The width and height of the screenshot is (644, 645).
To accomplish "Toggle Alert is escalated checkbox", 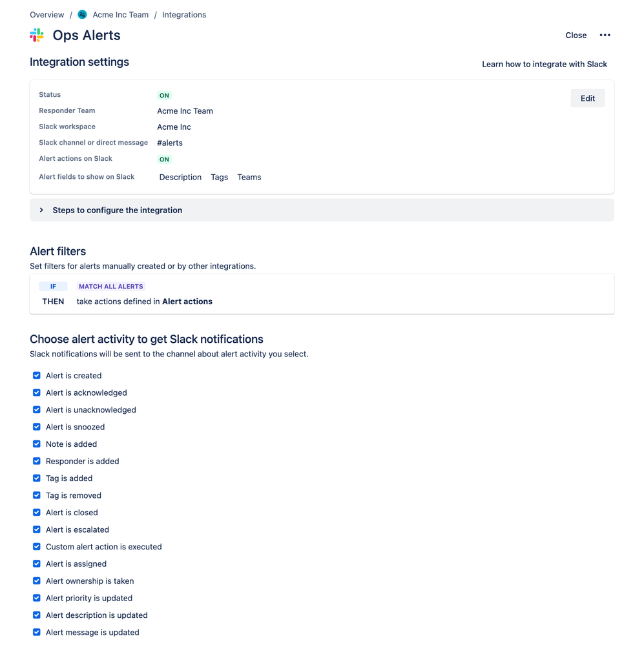I will [37, 529].
